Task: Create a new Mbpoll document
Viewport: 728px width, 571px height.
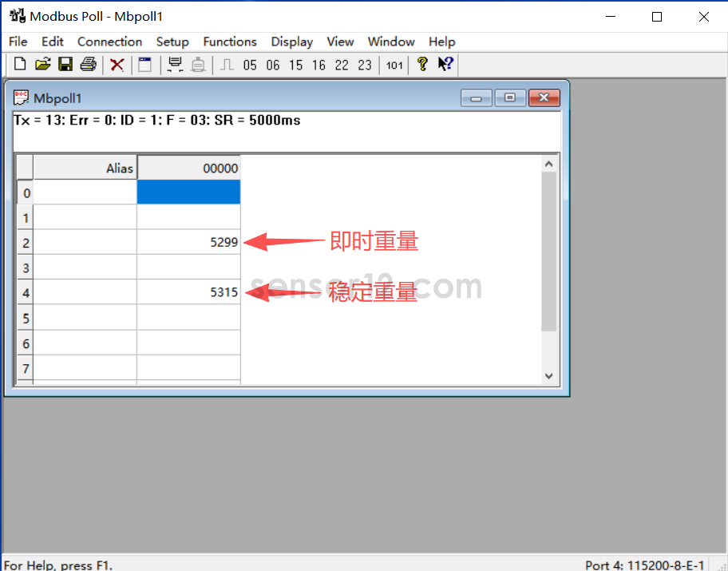Action: [18, 65]
